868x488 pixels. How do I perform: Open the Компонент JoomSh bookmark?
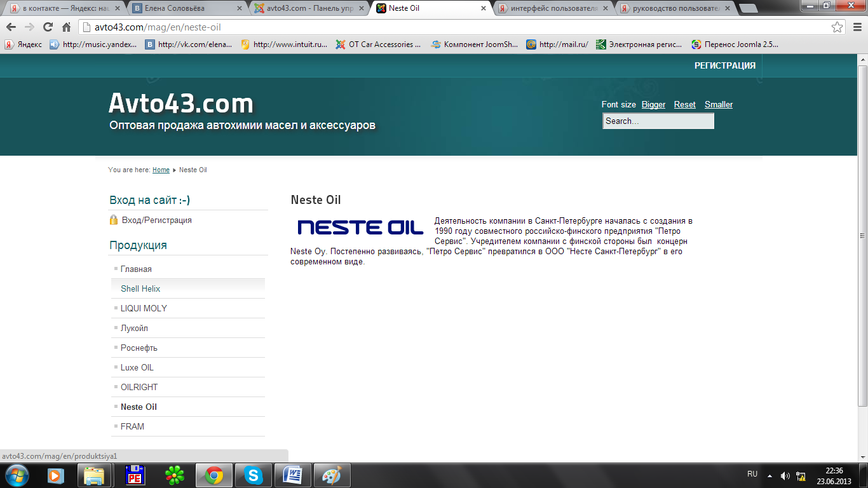(x=474, y=44)
